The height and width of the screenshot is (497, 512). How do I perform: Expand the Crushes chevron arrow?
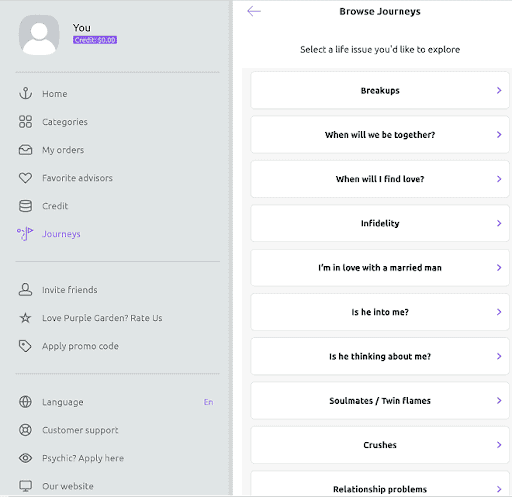pyautogui.click(x=499, y=445)
